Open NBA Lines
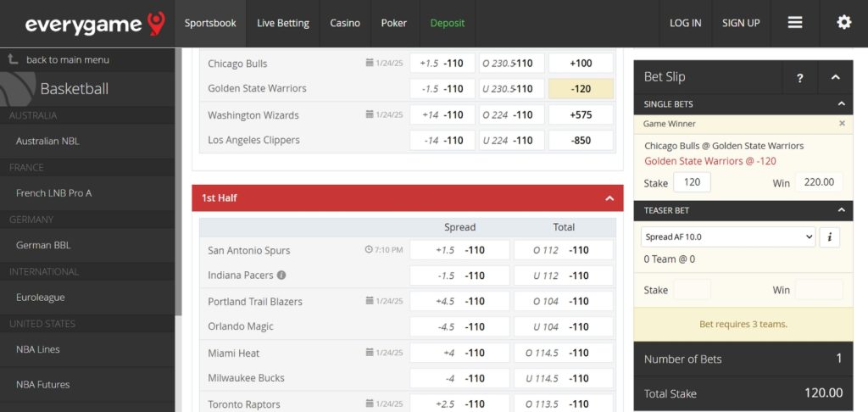This screenshot has width=868, height=412. 87,349
